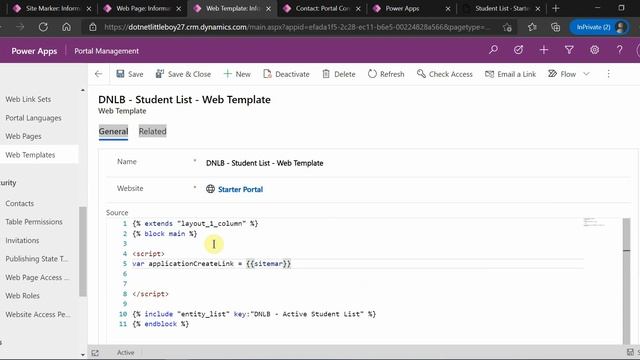Switch to Web Page browser tab
This screenshot has width=640, height=360.
pos(141,8)
